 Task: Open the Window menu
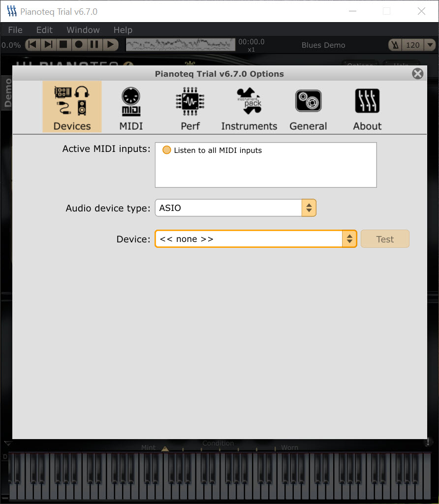[83, 30]
